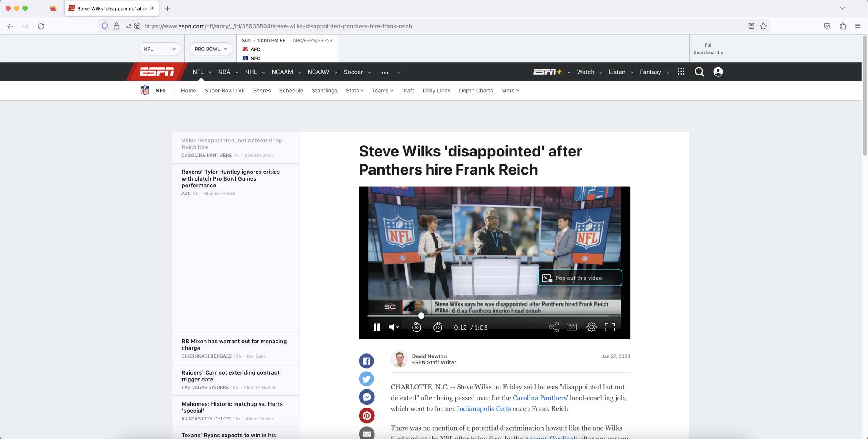Enable closed captions on the video
The height and width of the screenshot is (439, 868).
[x=571, y=327]
